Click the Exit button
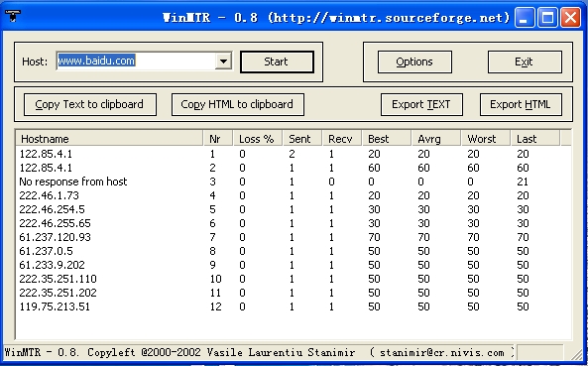The height and width of the screenshot is (366, 588). (x=525, y=61)
